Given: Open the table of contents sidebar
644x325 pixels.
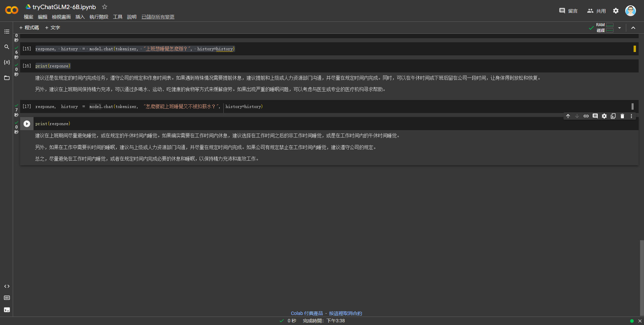Looking at the screenshot, I should [x=7, y=32].
